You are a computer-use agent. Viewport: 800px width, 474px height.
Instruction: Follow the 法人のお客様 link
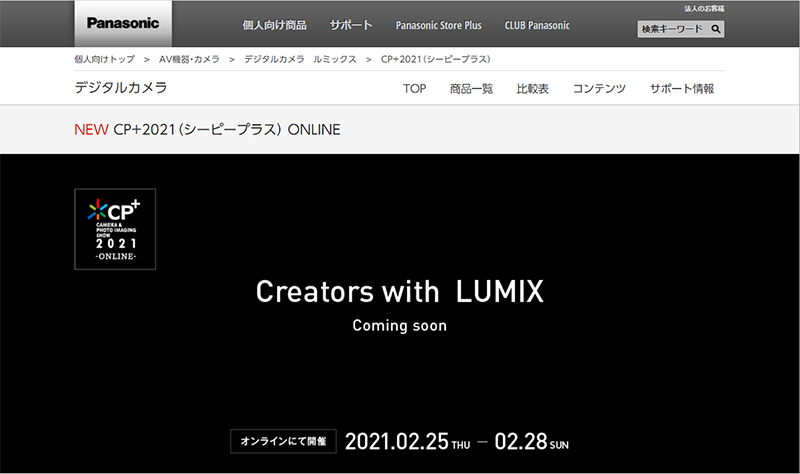[704, 9]
